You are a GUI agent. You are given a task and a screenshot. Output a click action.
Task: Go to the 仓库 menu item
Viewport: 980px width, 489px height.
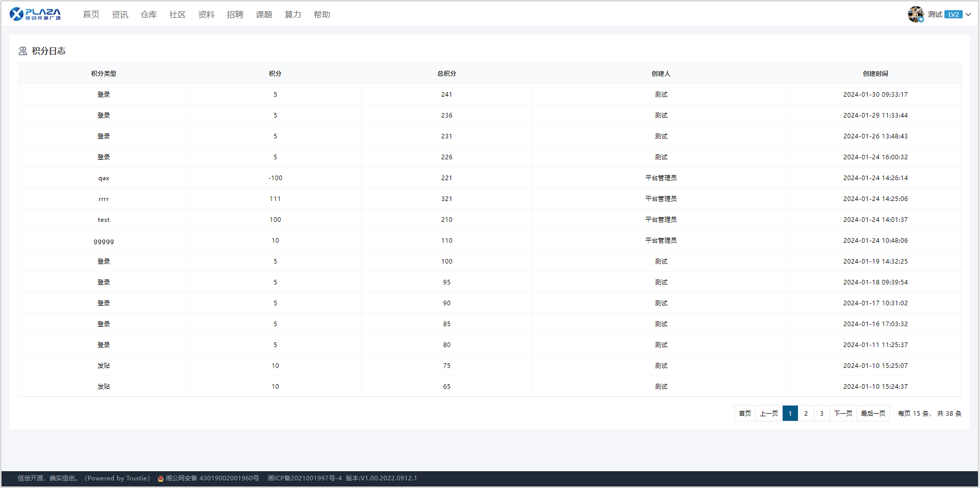click(149, 14)
